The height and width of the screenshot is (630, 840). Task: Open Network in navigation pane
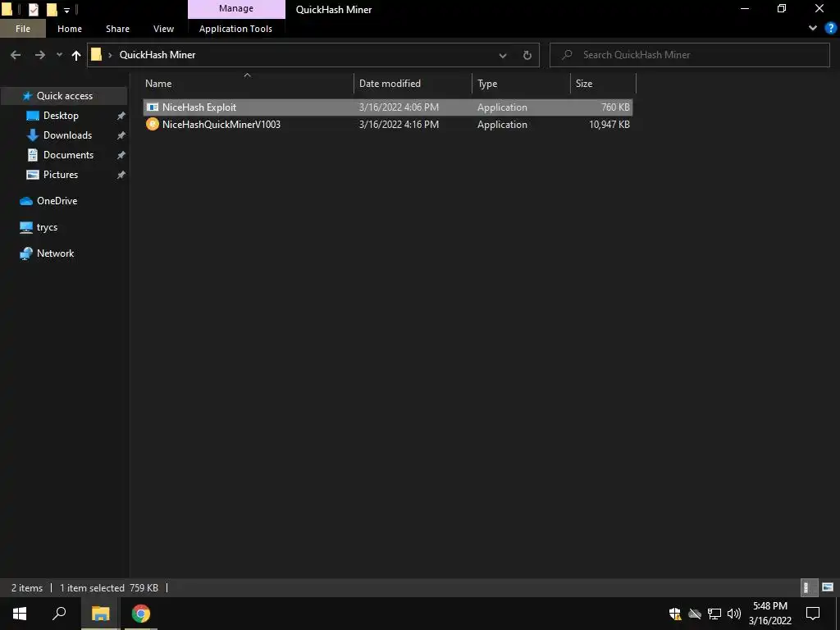[x=55, y=253]
